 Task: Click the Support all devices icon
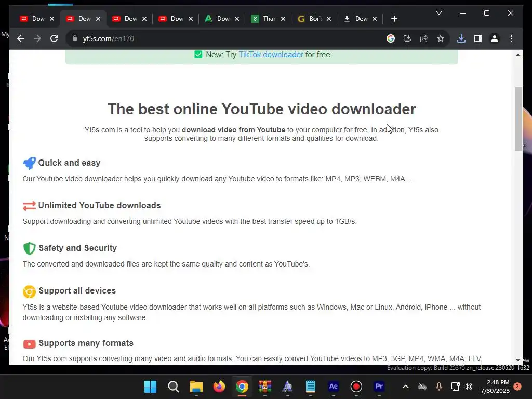(x=29, y=291)
